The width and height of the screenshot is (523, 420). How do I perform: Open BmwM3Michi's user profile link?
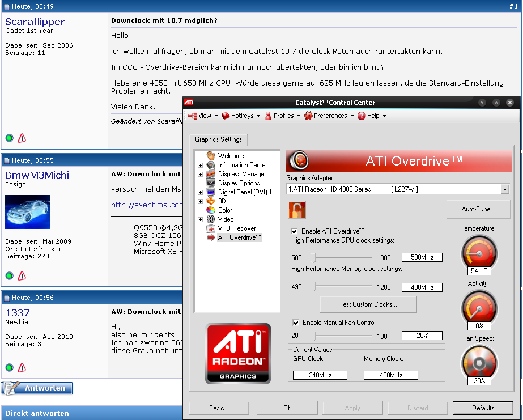pyautogui.click(x=37, y=175)
